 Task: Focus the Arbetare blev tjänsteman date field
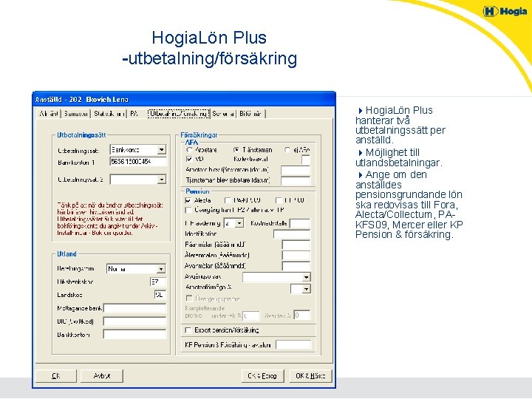click(x=296, y=170)
